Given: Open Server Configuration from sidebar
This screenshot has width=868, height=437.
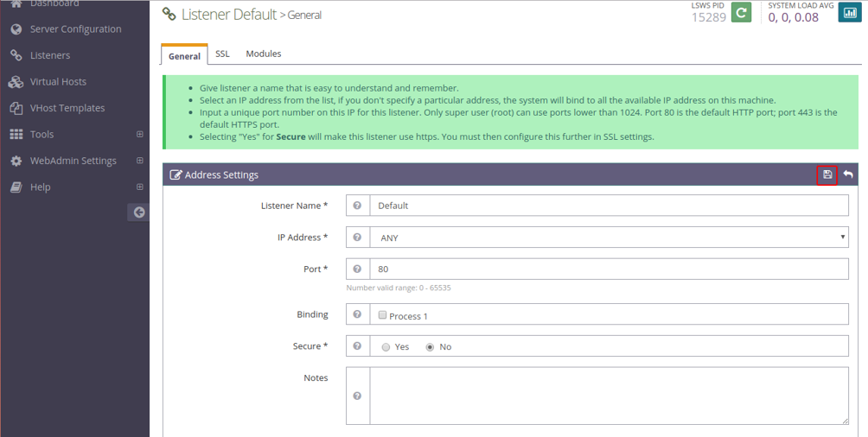Looking at the screenshot, I should point(75,29).
